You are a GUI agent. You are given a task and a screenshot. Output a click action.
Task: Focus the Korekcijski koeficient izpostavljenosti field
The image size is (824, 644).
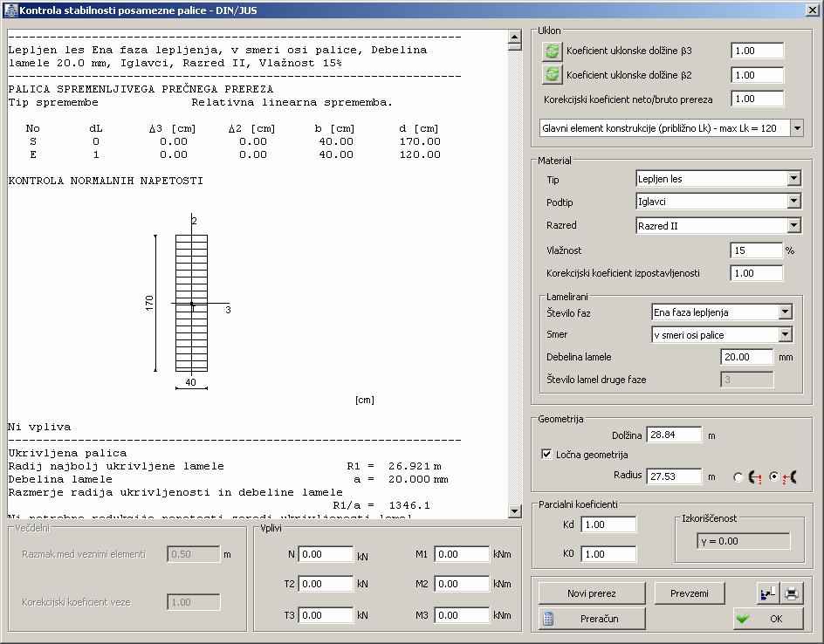click(756, 272)
